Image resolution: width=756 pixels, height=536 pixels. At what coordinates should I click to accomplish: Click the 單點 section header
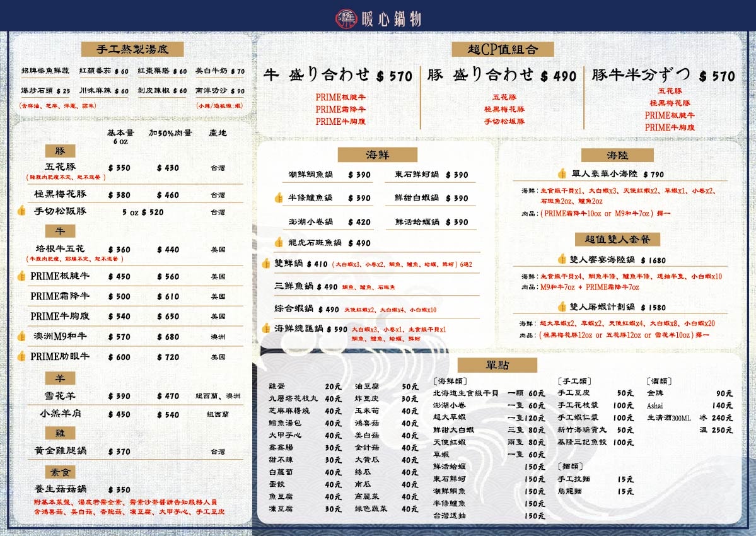[497, 365]
